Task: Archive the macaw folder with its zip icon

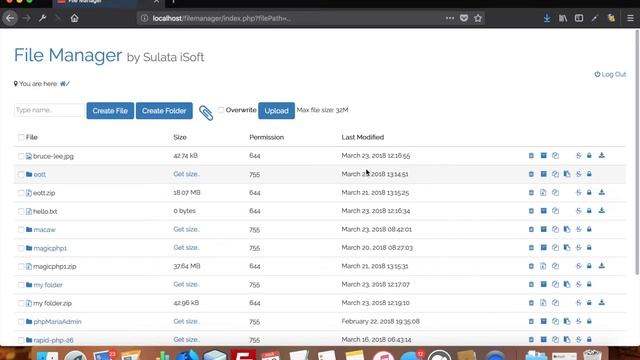Action: [543, 229]
